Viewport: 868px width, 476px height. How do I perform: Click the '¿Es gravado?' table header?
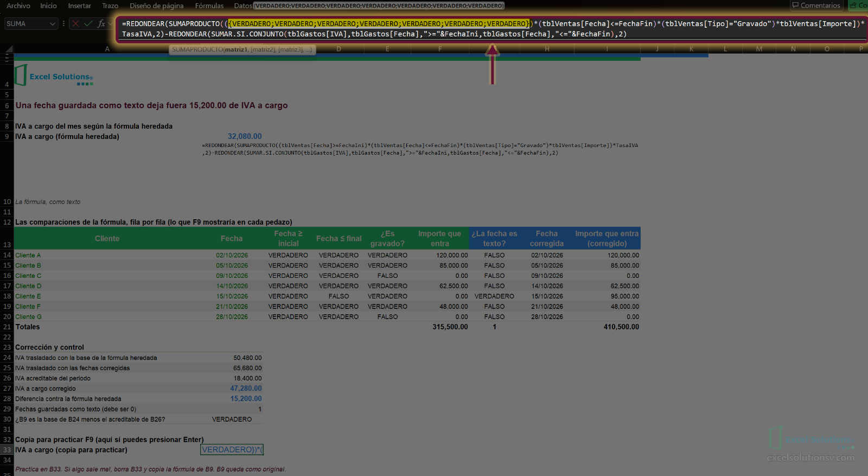click(387, 238)
